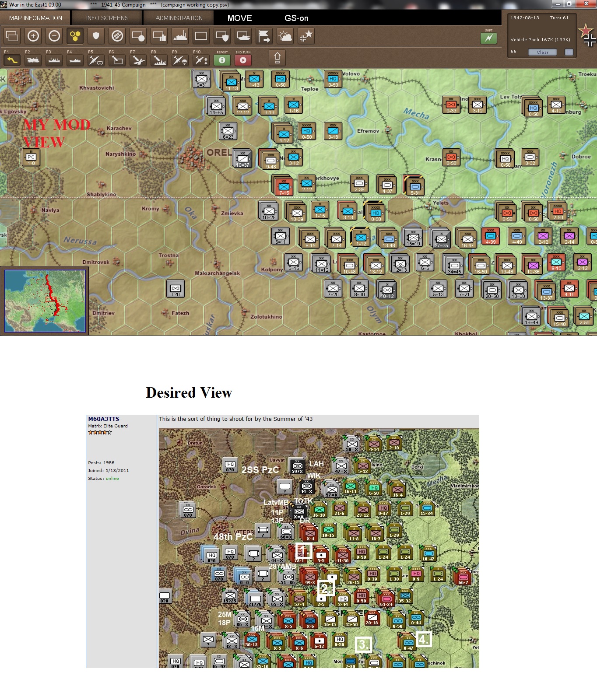Viewport: 597px width, 700px height.
Task: Select the 9=31 unit counter
Action: coord(201,79)
